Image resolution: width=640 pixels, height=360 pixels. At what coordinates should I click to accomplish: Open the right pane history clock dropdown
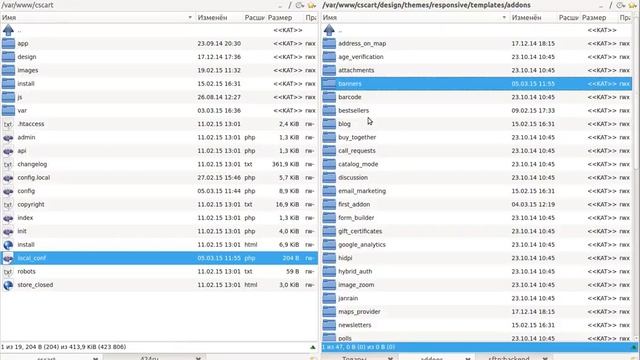[x=621, y=5]
